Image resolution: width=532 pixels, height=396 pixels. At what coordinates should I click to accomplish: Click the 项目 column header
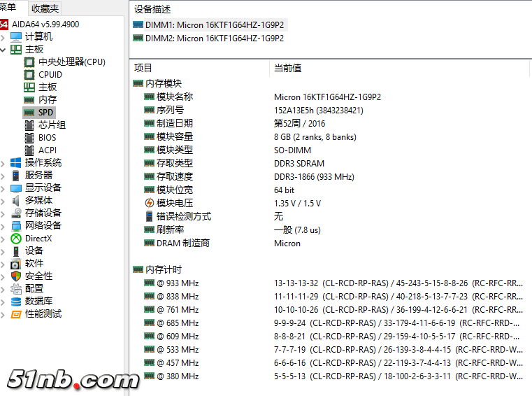[x=143, y=68]
